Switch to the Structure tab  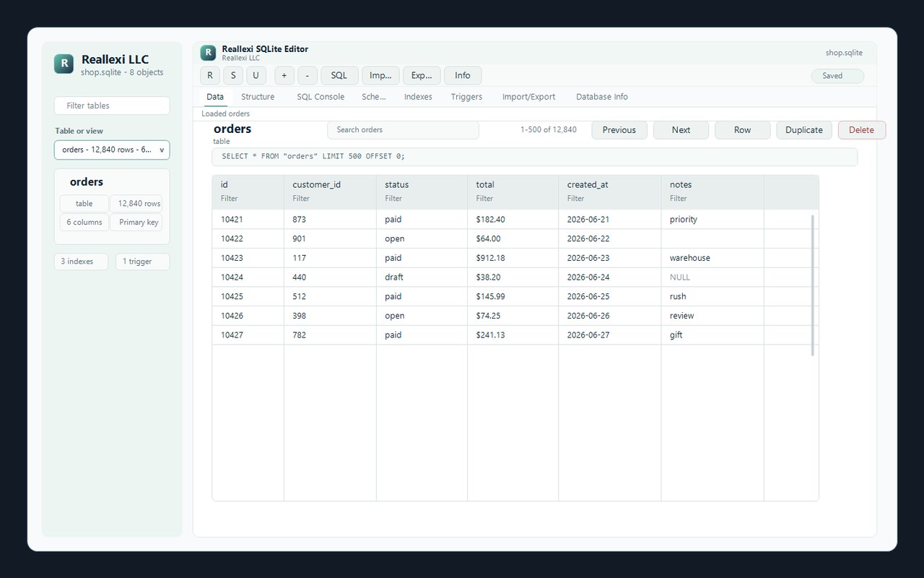[x=258, y=97]
